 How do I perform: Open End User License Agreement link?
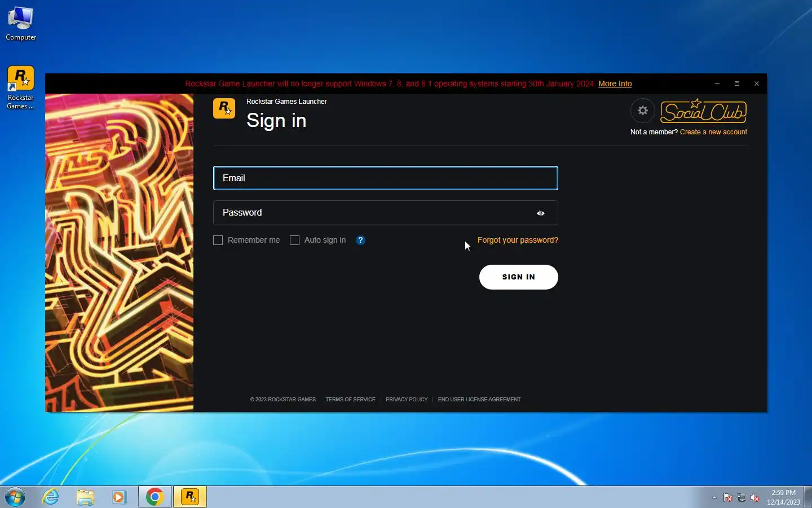pos(479,400)
